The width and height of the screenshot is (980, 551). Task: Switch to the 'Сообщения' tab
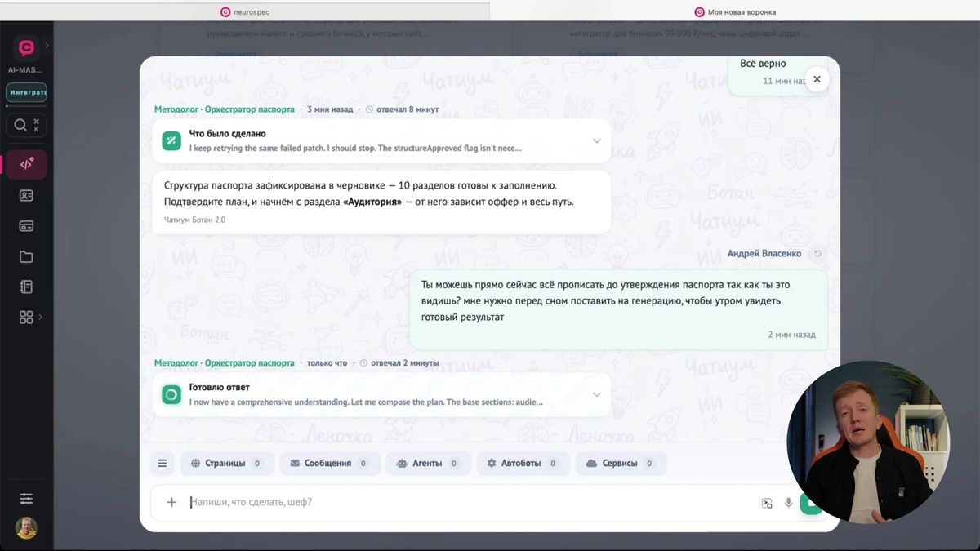[x=329, y=464]
